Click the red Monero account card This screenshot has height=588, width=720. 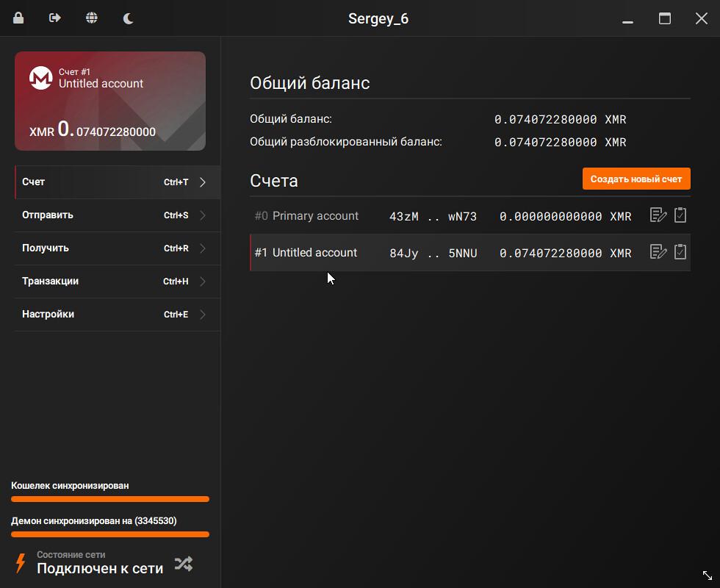110,101
